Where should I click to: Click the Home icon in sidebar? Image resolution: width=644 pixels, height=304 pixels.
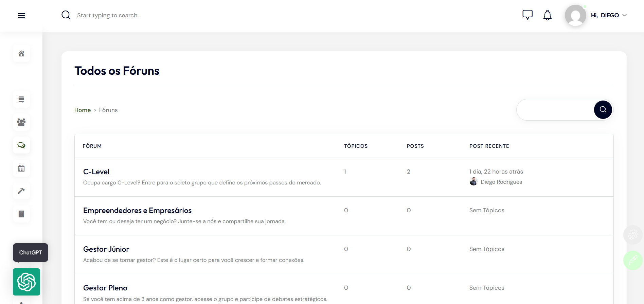pos(21,54)
